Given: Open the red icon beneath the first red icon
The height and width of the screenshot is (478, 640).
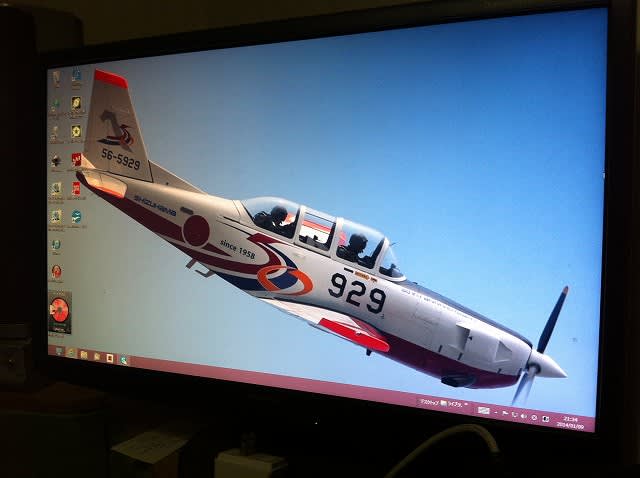Looking at the screenshot, I should [x=76, y=189].
